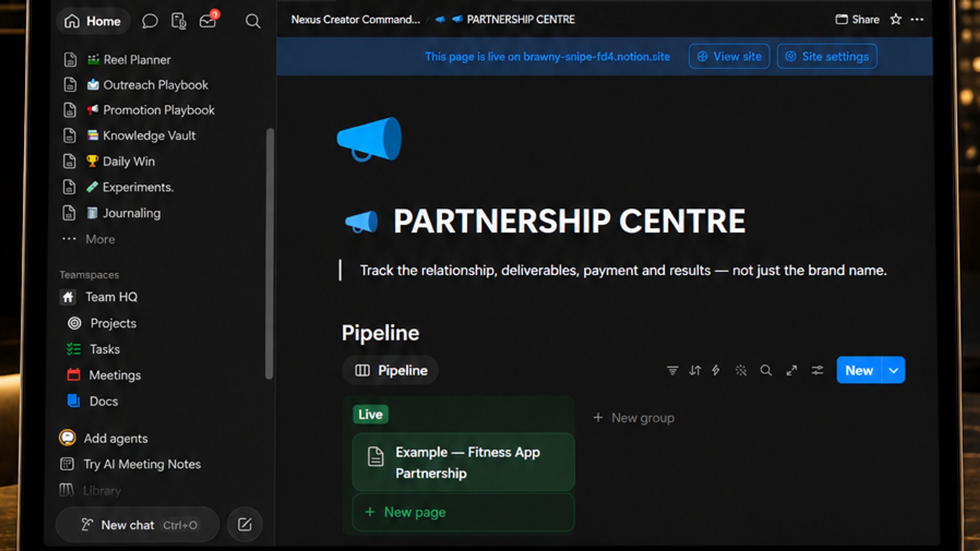Click the search magnifier in sidebar header

pos(253,21)
